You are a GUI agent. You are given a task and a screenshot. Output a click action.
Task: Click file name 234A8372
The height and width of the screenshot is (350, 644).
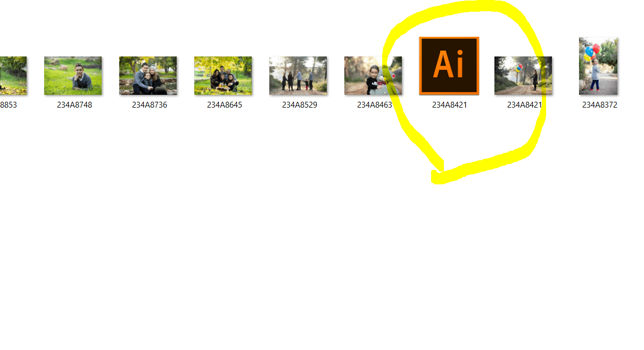(600, 105)
